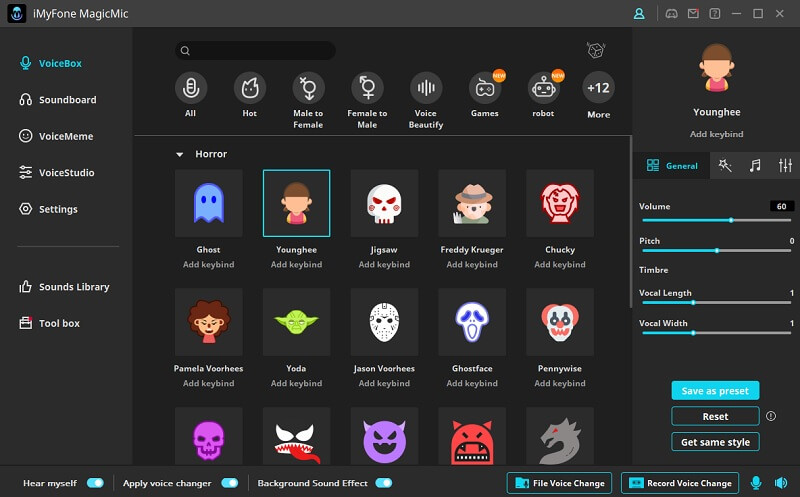
Task: Toggle the Hear myself switch
Action: [x=95, y=483]
